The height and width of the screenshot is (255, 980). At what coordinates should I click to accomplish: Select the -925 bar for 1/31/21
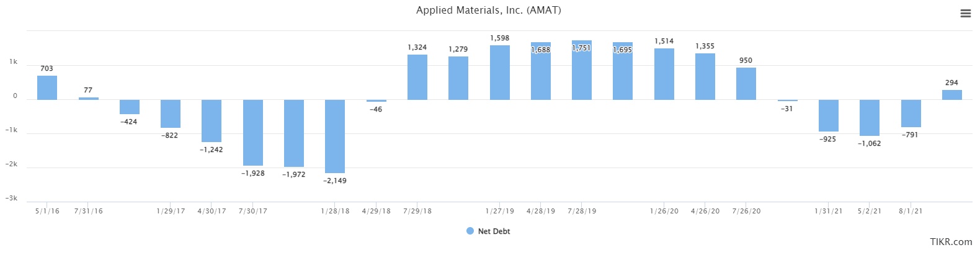coord(828,115)
